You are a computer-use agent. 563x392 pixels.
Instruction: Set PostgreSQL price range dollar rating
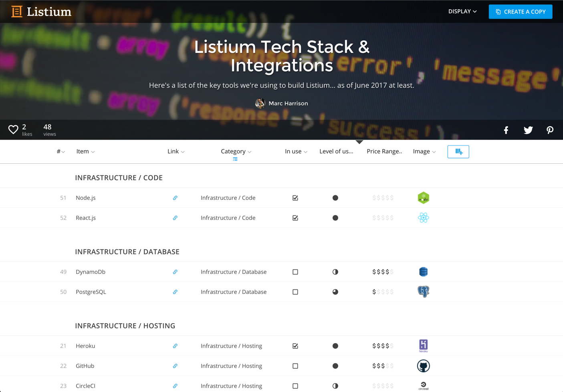pos(383,292)
